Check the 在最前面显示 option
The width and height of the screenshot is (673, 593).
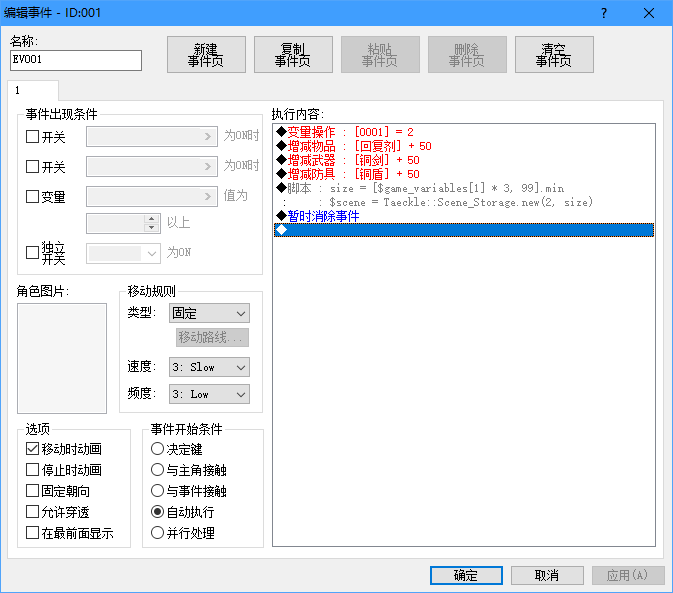[x=33, y=533]
